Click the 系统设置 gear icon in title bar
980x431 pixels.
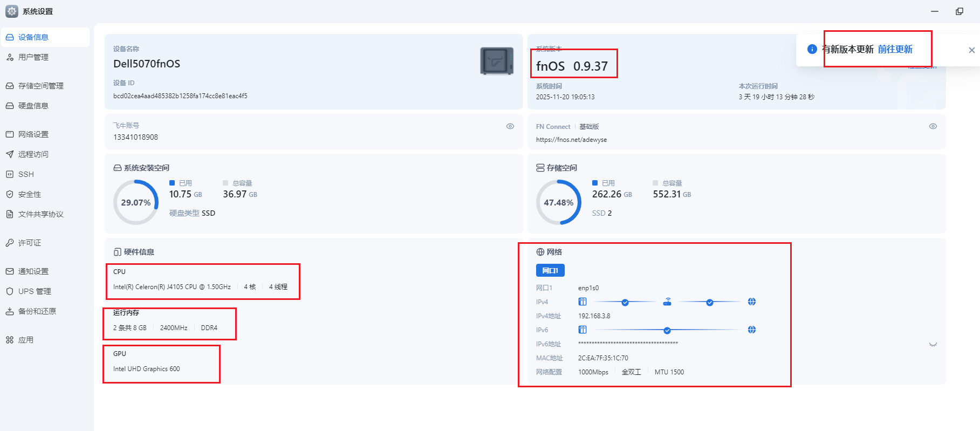12,11
